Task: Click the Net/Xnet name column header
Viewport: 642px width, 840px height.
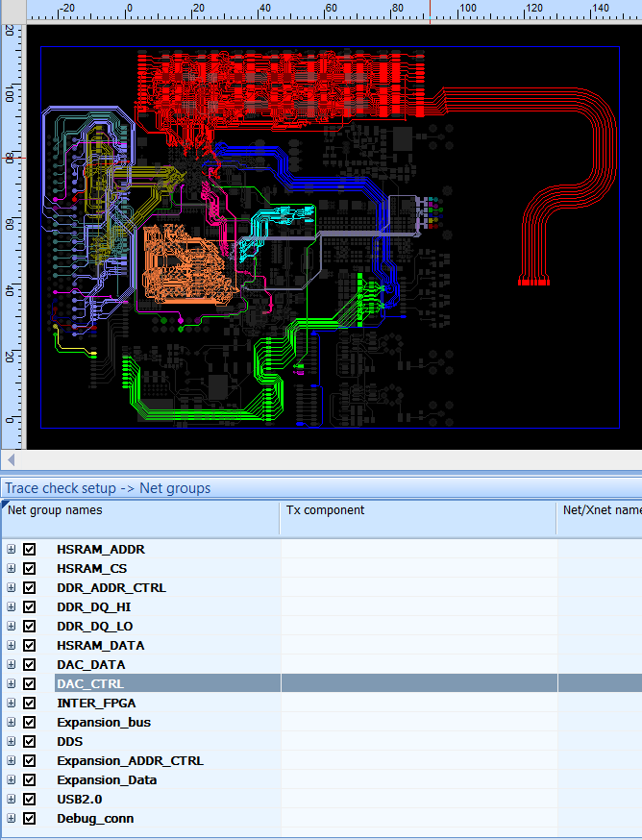Action: click(x=601, y=510)
